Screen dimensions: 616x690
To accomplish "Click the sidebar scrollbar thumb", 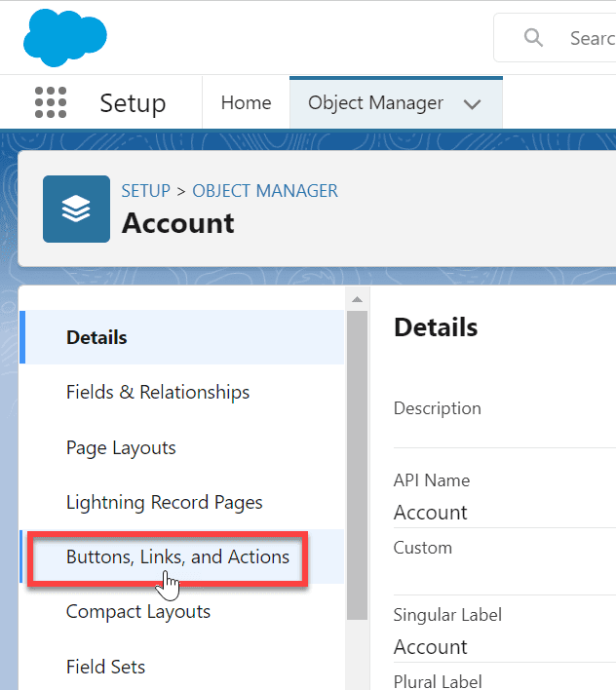I will (357, 465).
